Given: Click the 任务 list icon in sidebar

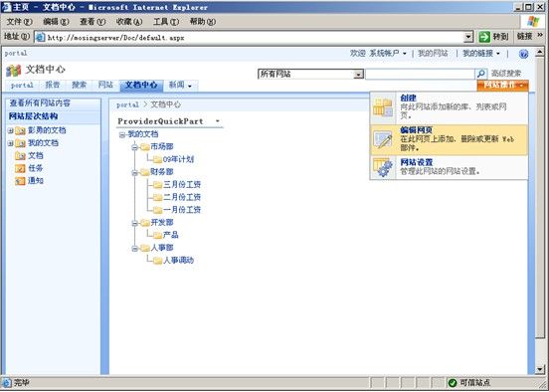Looking at the screenshot, I should 20,168.
